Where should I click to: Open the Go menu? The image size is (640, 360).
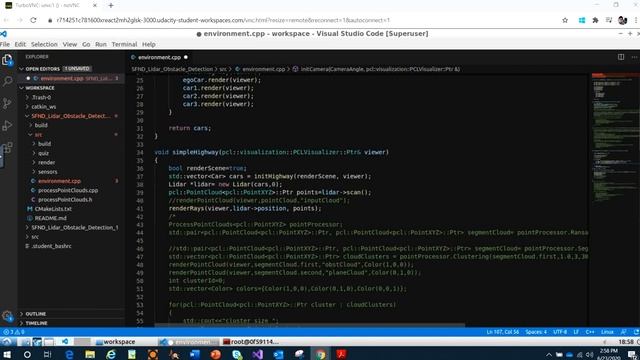(86, 44)
